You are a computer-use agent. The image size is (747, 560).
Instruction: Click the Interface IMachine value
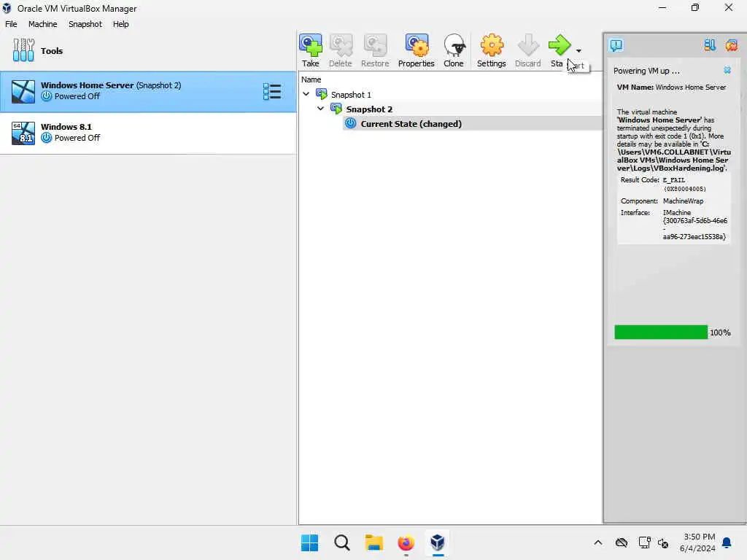coord(695,225)
